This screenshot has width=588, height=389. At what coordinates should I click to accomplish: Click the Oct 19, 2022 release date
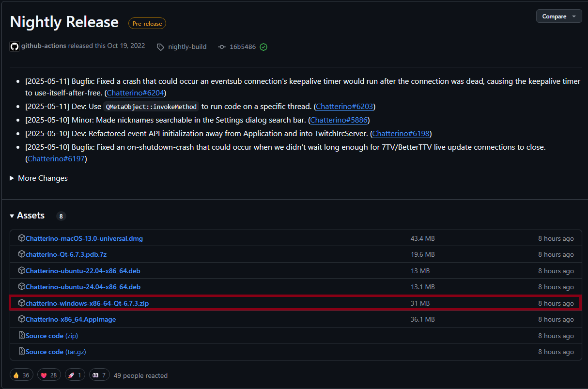(x=126, y=46)
